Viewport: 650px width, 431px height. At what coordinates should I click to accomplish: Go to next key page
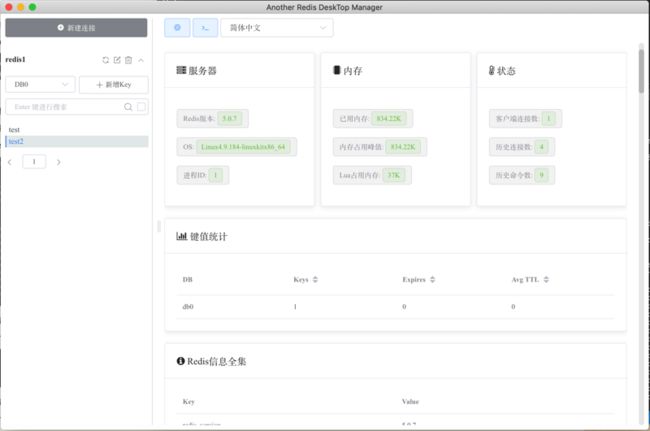58,162
